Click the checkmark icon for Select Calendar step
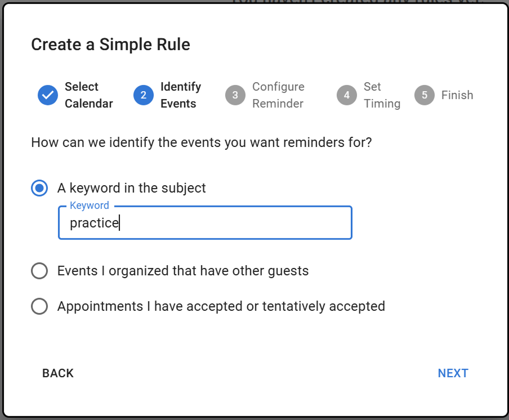This screenshot has height=420, width=509. (48, 95)
